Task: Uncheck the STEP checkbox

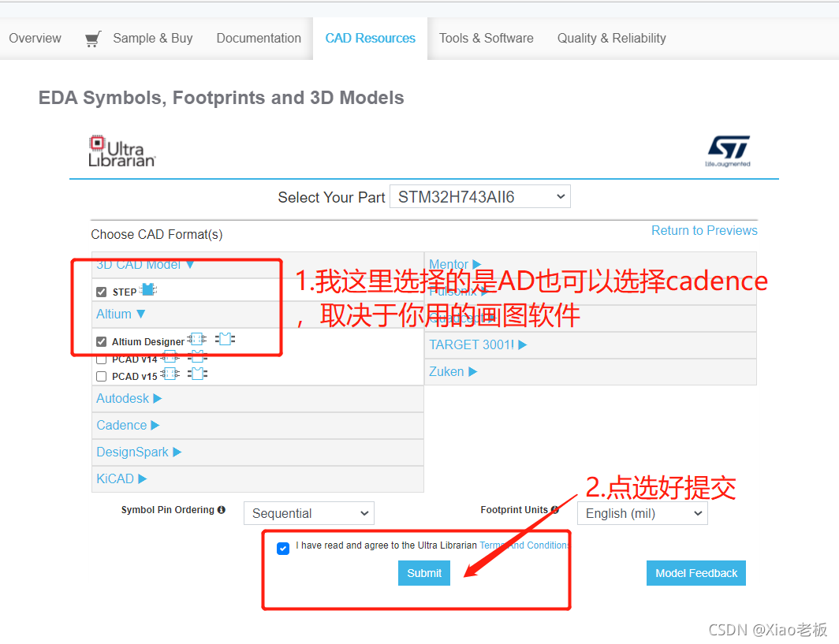Action: [101, 292]
